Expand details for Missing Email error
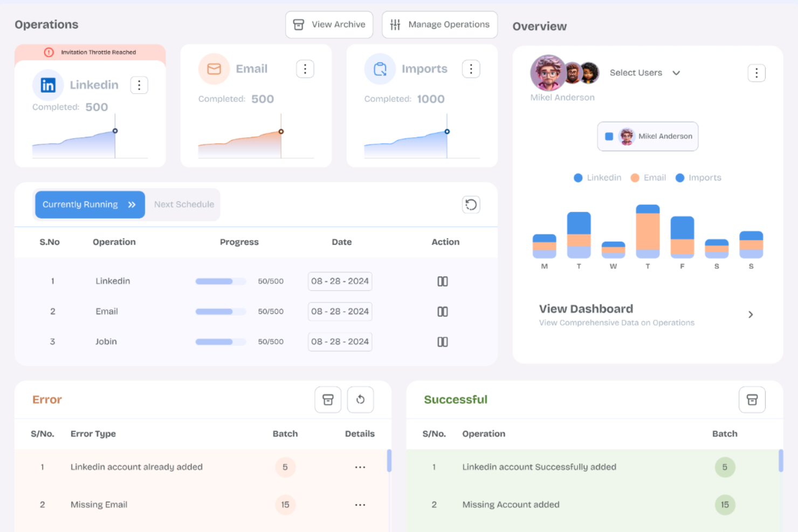 [x=360, y=505]
